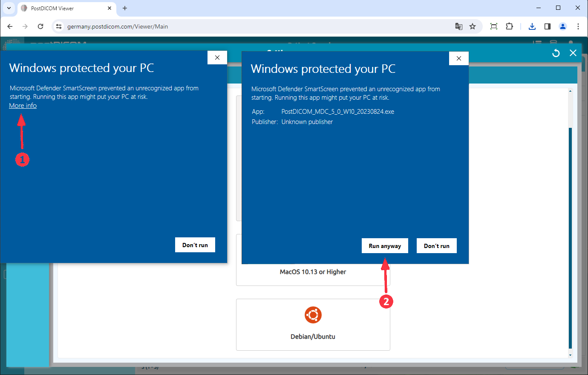Click inside the address bar
The width and height of the screenshot is (588, 375).
coord(170,26)
